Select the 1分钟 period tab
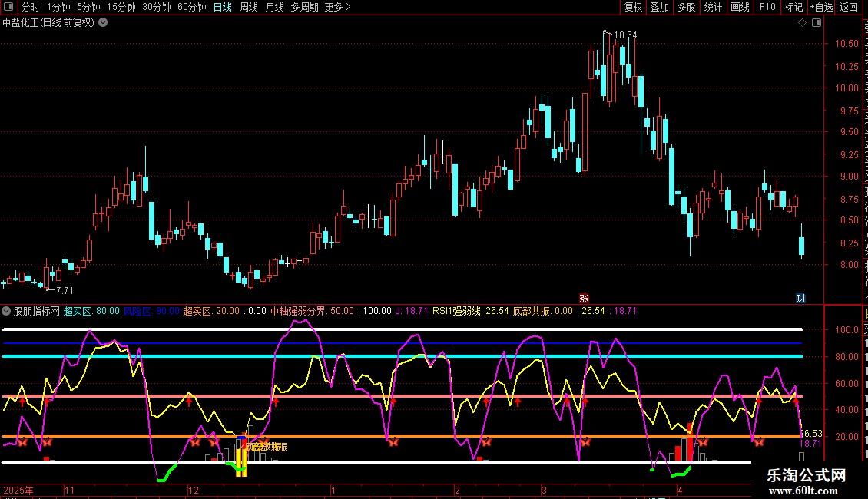Image resolution: width=868 pixels, height=499 pixels. pyautogui.click(x=58, y=7)
